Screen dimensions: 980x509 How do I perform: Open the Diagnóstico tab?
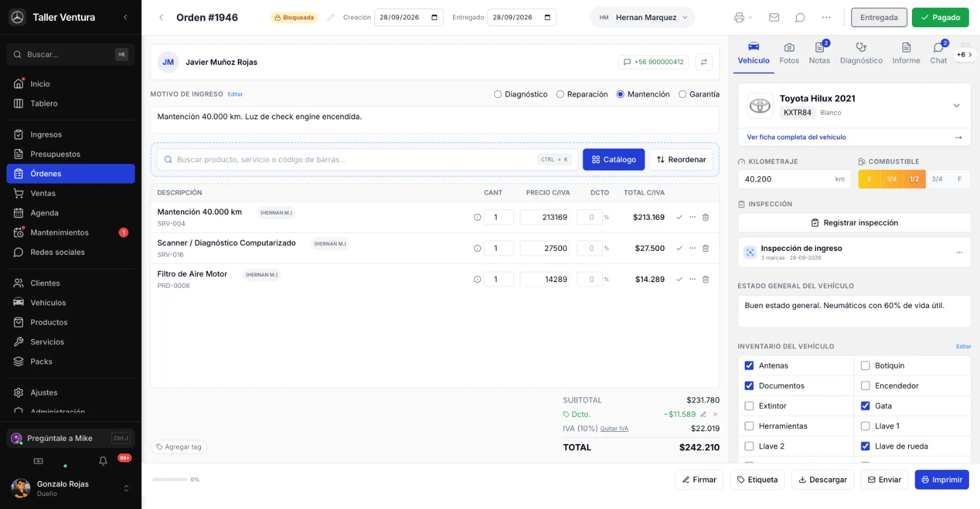861,54
